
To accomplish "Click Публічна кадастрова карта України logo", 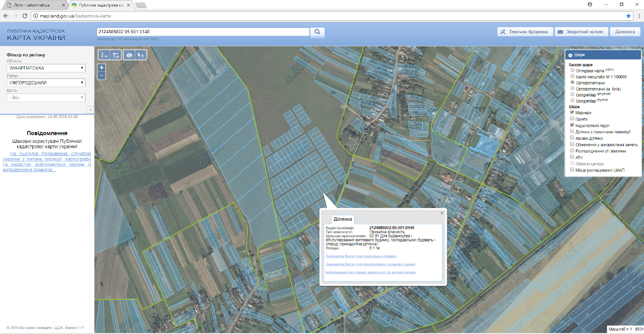I will 36,35.
